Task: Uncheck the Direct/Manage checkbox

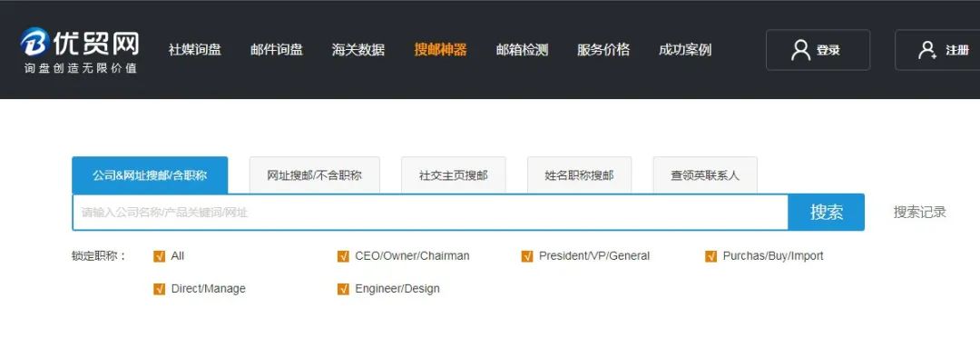Action: pyautogui.click(x=159, y=289)
